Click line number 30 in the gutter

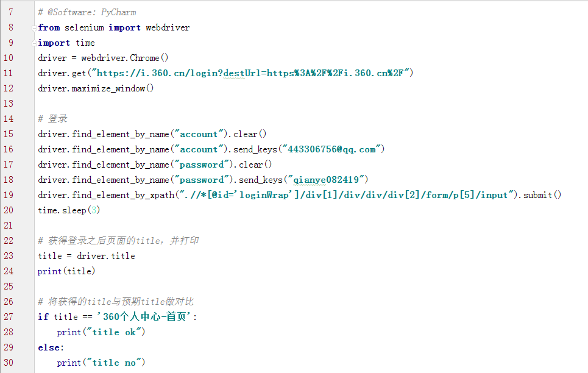[x=9, y=363]
